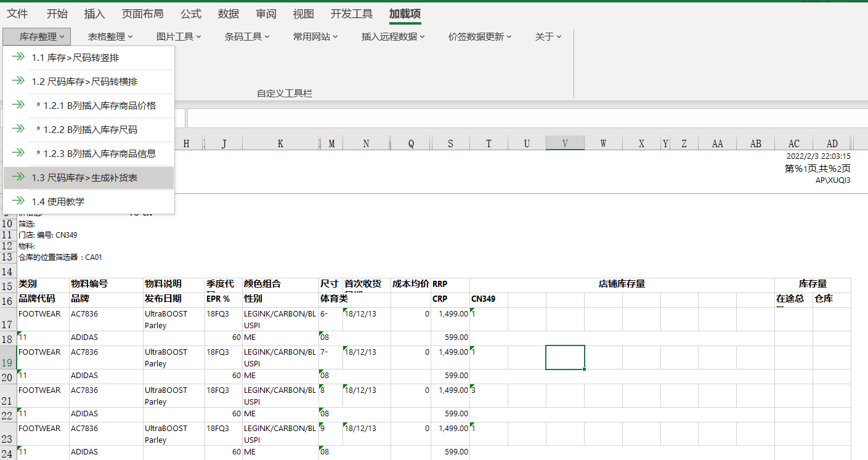
Task: Switch to the 页面布局 tab
Action: (143, 14)
